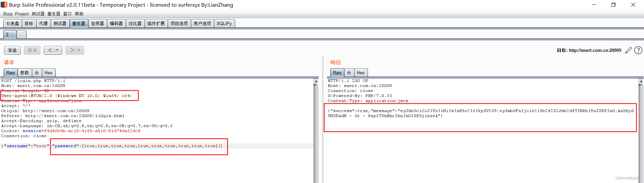Viewport: 644px width, 183px height.
Task: Add a new repeater tab with ...
Action: click(21, 35)
